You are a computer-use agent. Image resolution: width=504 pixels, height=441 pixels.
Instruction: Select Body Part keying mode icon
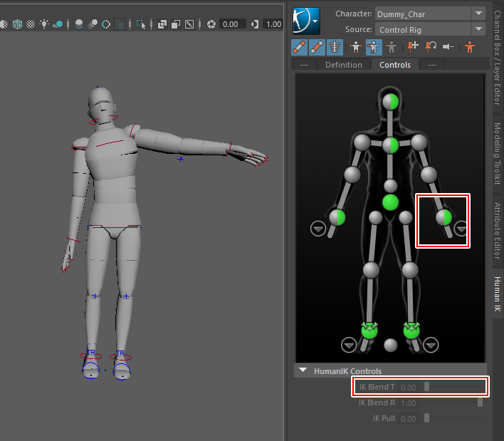point(373,48)
